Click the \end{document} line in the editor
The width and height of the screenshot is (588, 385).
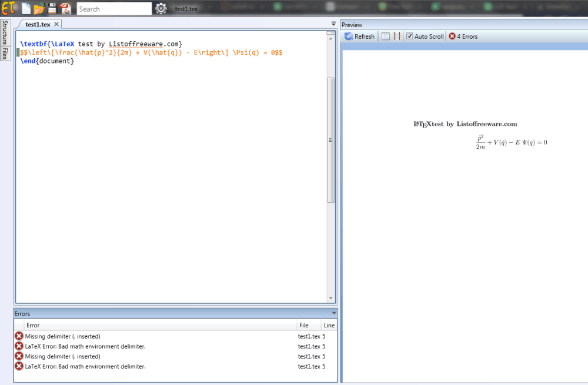(x=47, y=61)
